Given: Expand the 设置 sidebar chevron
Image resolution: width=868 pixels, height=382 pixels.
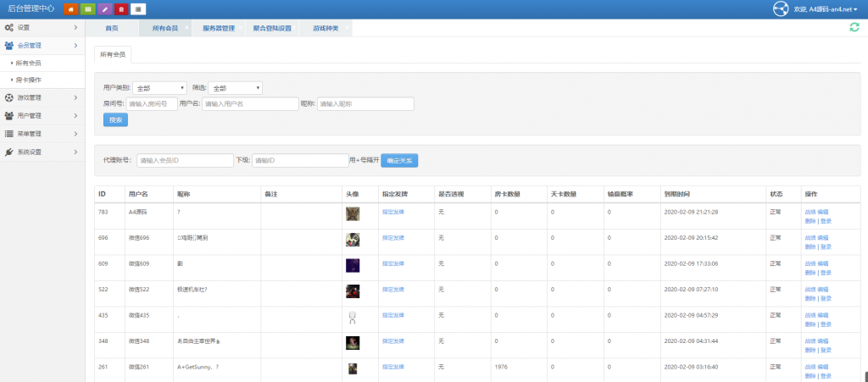Looking at the screenshot, I should pyautogui.click(x=75, y=28).
